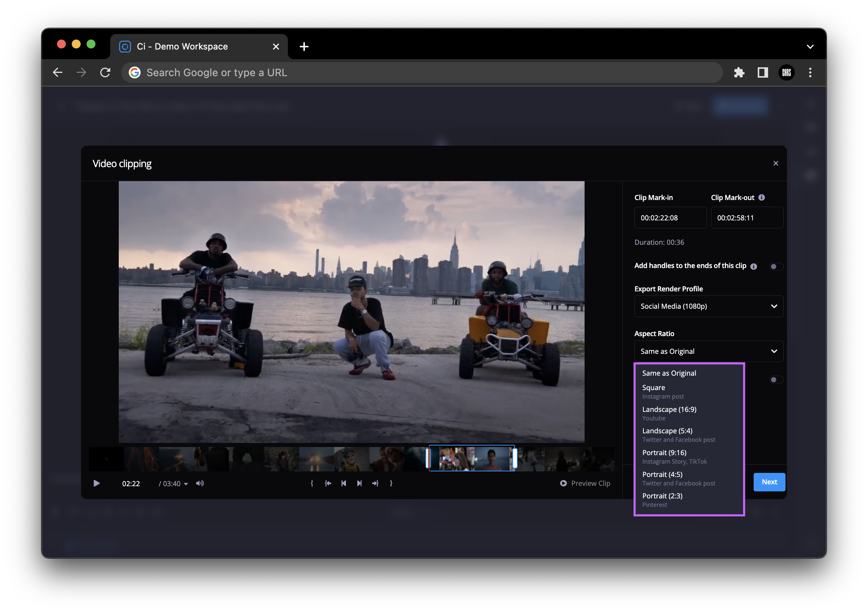Choose Square Instagram post aspect ratio
868x613 pixels.
pos(689,391)
